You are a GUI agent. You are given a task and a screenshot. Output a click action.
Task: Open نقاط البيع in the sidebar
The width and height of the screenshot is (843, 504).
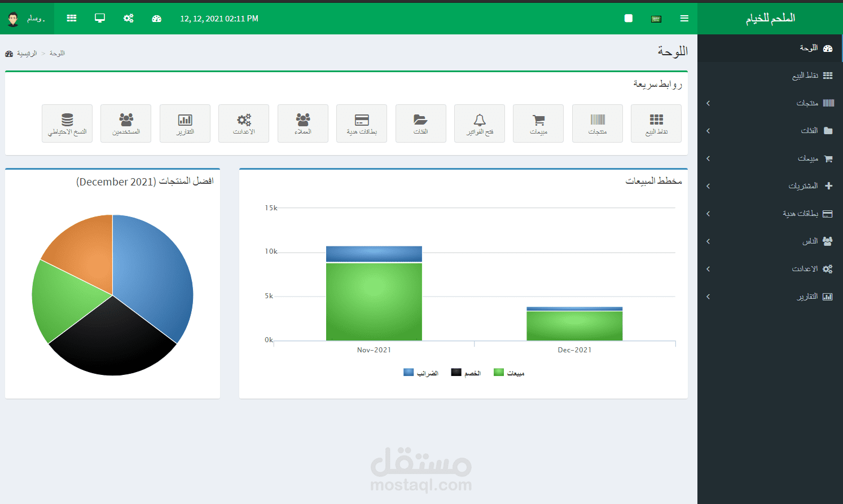[770, 76]
